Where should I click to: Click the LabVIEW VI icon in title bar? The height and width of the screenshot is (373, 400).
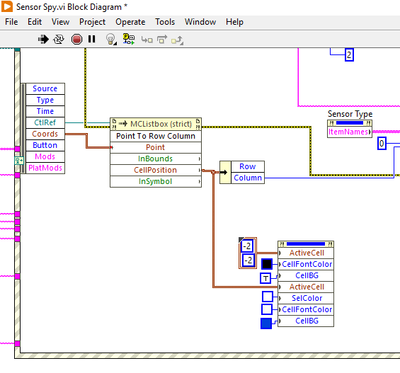[7, 7]
